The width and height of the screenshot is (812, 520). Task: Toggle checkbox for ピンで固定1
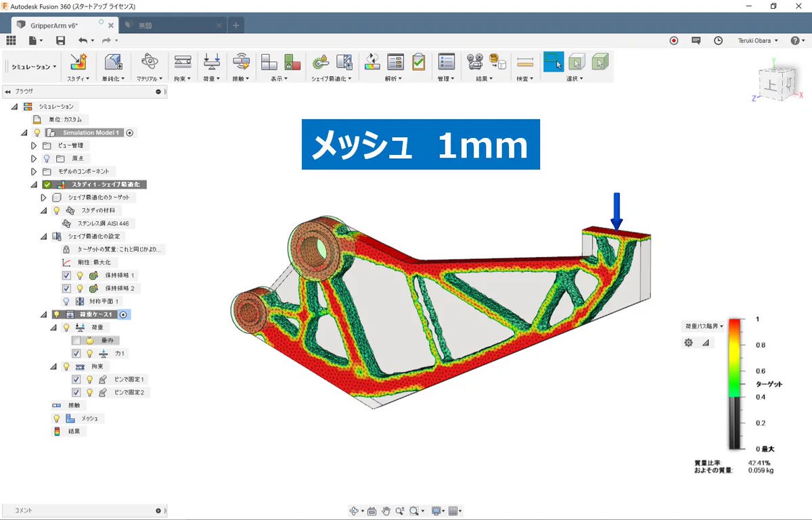pos(76,379)
